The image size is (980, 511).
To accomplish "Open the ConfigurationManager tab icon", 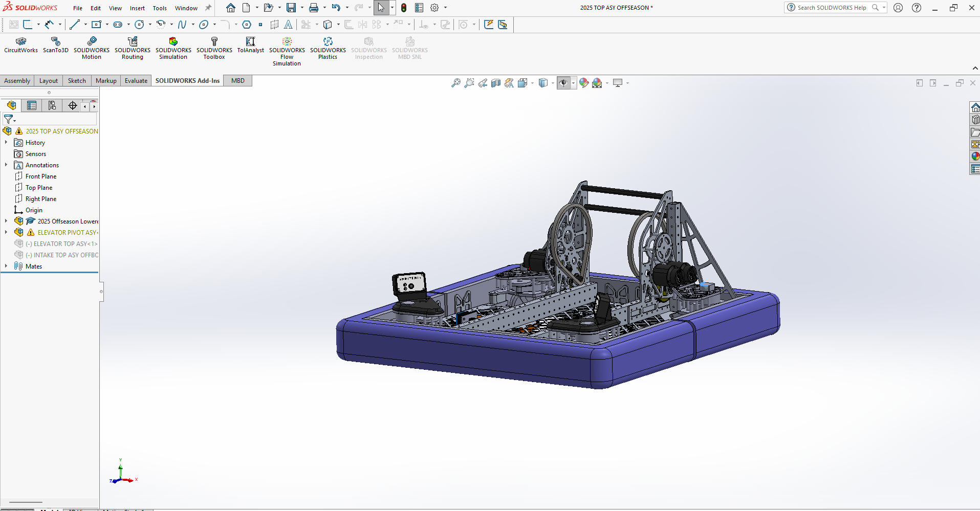I will (x=52, y=105).
